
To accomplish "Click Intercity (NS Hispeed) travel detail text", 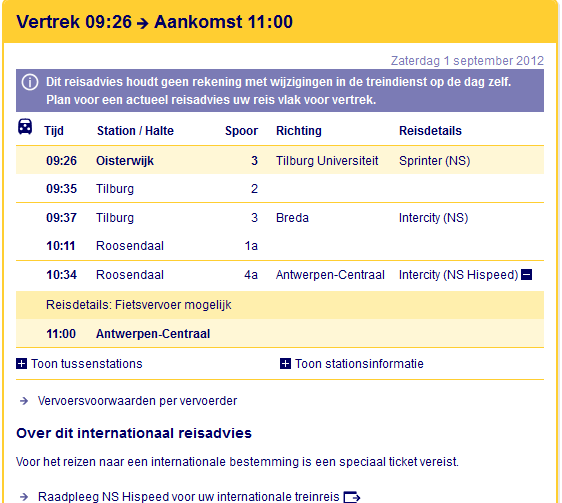I will 458,275.
